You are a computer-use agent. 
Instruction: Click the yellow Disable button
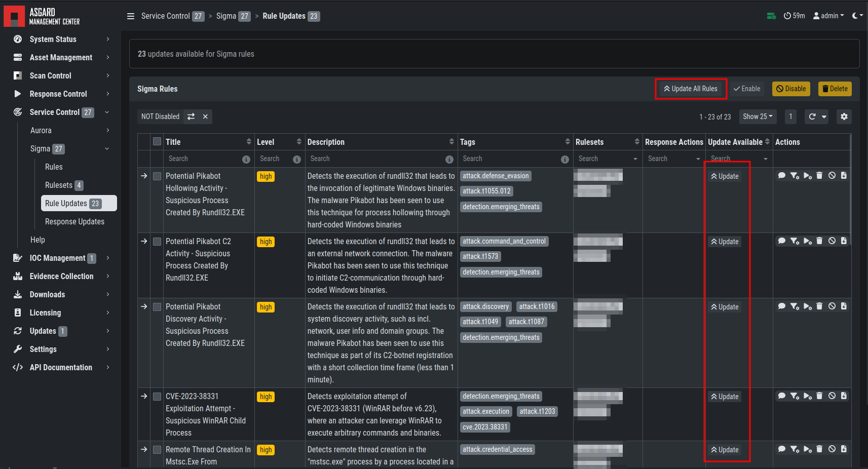coord(791,89)
